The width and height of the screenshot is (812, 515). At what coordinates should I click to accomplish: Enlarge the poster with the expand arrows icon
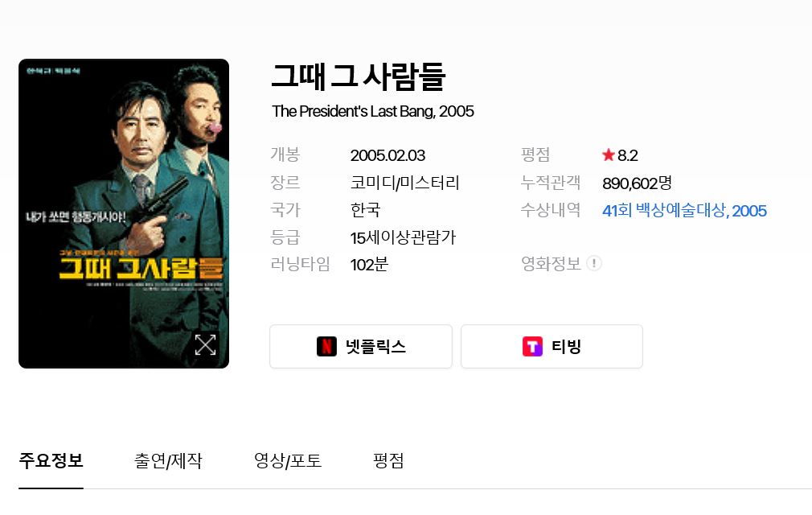pyautogui.click(x=205, y=345)
